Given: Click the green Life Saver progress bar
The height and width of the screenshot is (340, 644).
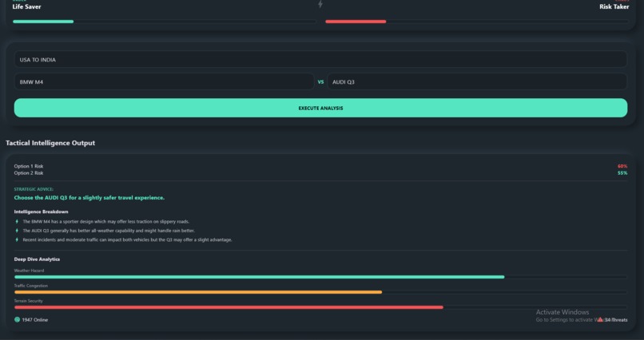Looking at the screenshot, I should coord(43,22).
